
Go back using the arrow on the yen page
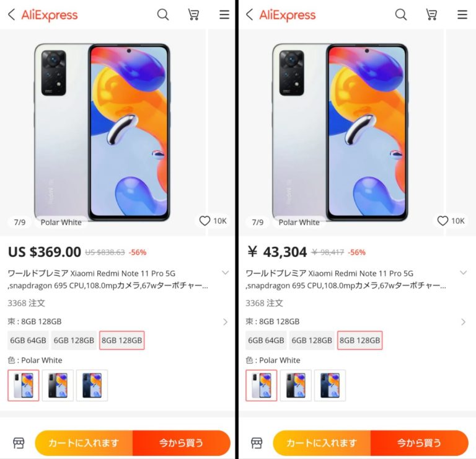point(250,15)
